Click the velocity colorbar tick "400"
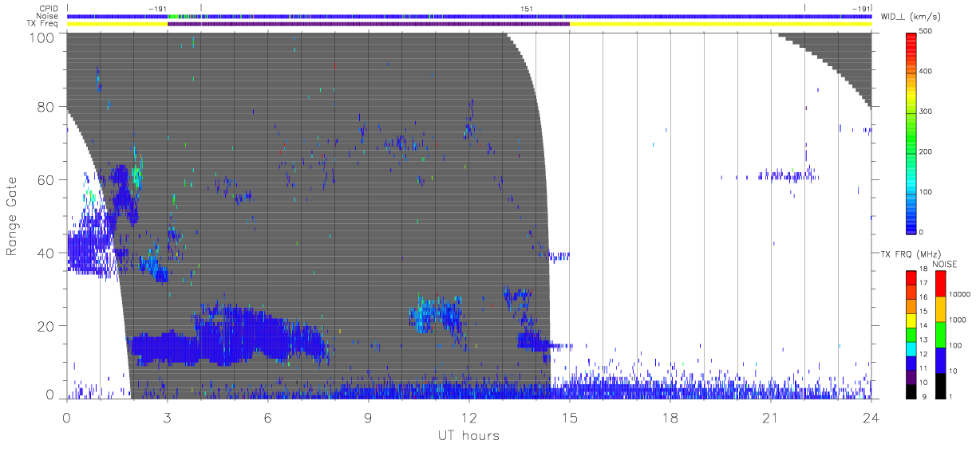This screenshot has width=980, height=452. [x=926, y=72]
